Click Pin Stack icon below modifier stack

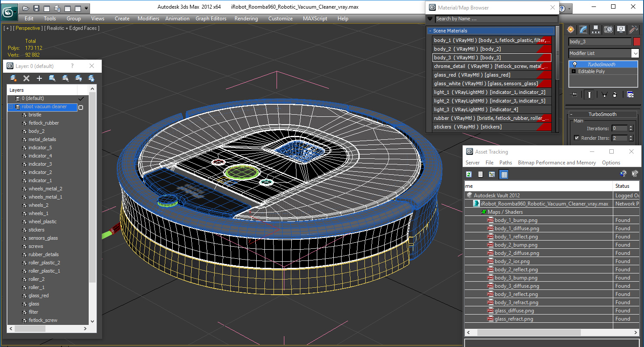tap(574, 95)
